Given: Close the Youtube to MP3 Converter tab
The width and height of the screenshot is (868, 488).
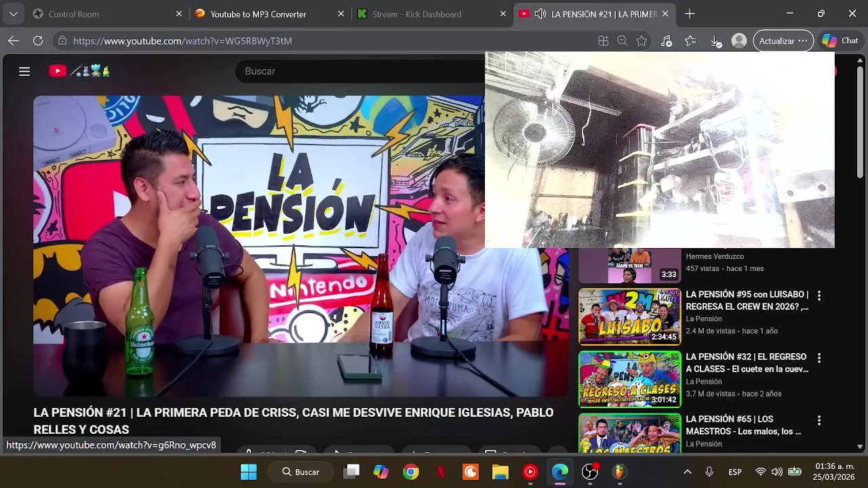Looking at the screenshot, I should click(341, 14).
